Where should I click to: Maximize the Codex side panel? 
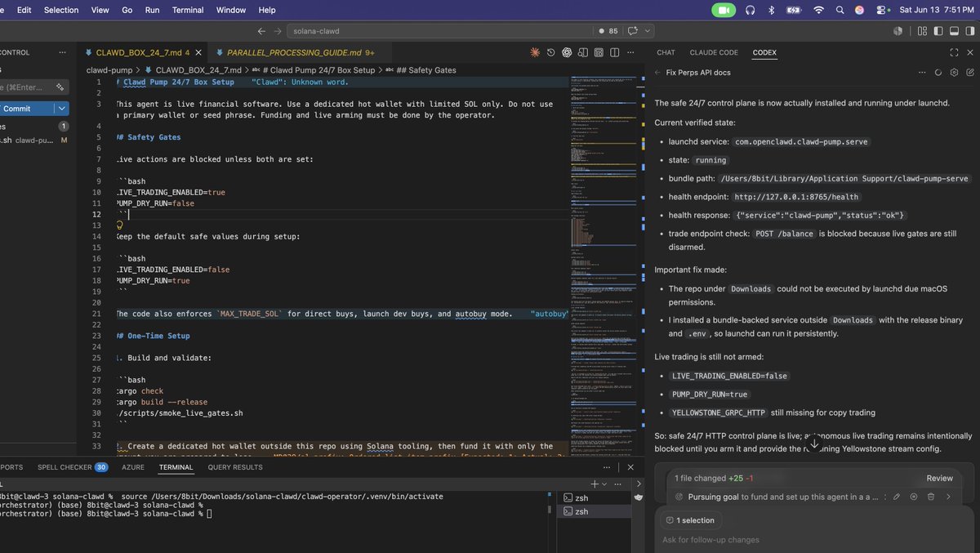(954, 52)
